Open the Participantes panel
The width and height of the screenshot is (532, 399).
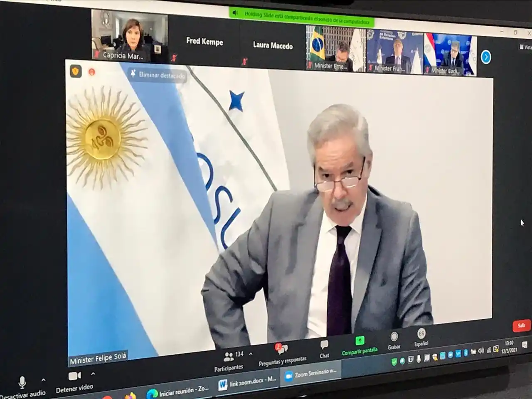(229, 357)
